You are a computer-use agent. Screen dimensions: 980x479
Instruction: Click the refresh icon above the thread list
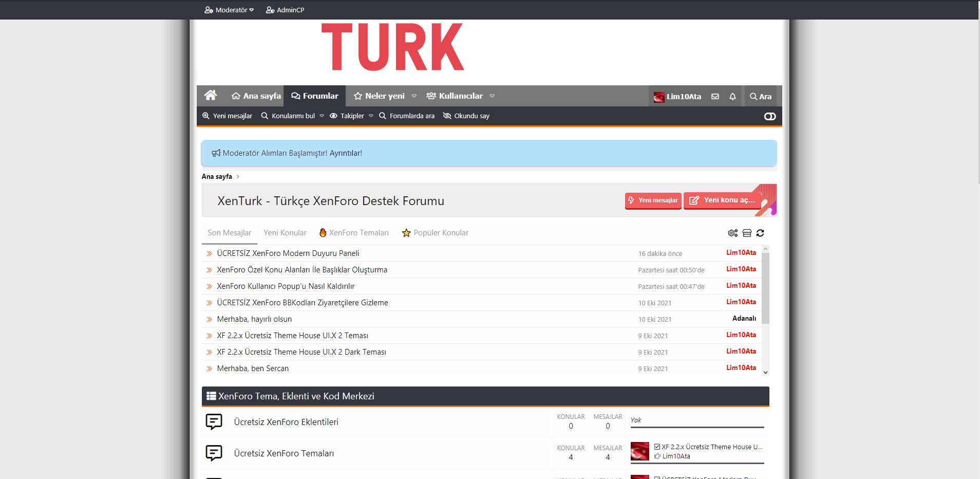pyautogui.click(x=760, y=233)
